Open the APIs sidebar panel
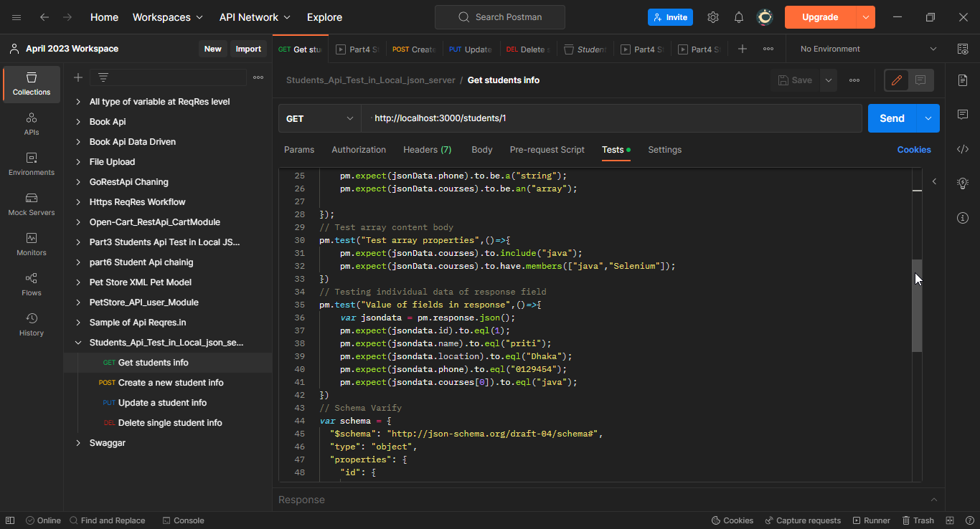The width and height of the screenshot is (980, 529). pyautogui.click(x=32, y=125)
